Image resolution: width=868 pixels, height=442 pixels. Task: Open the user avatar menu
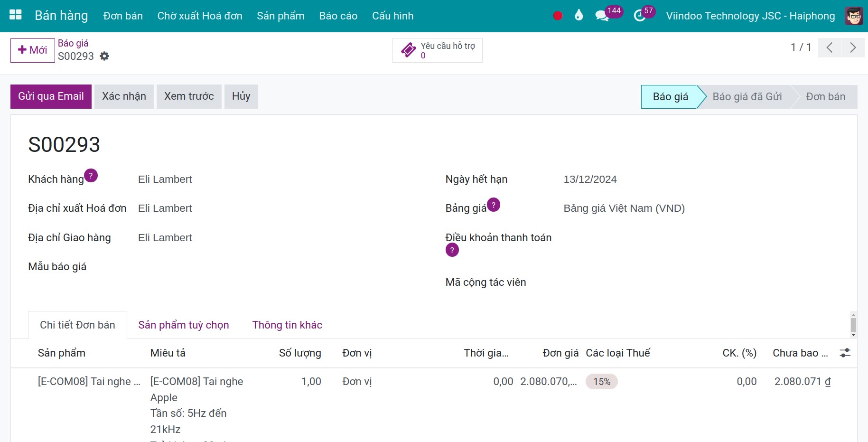[854, 16]
